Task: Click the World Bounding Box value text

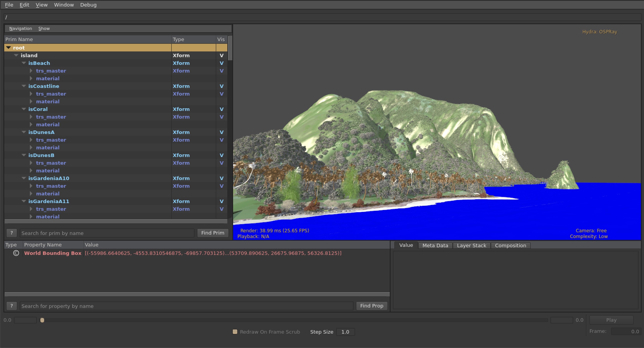Action: point(213,253)
